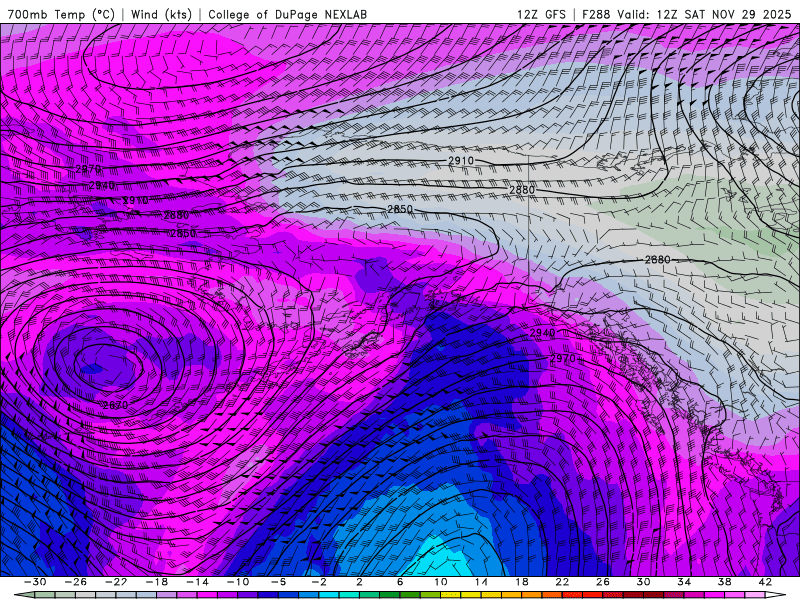Click the -2 color scale label
Image resolution: width=800 pixels, height=600 pixels.
(319, 582)
